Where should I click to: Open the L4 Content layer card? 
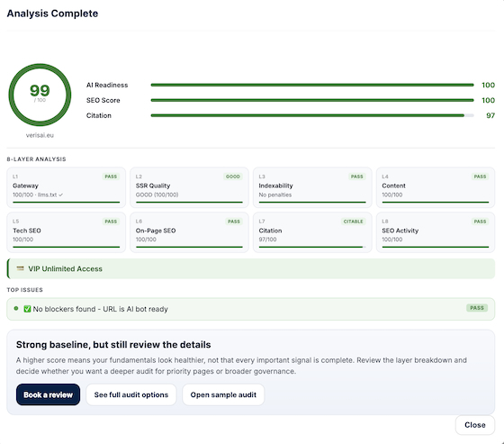pyautogui.click(x=436, y=187)
